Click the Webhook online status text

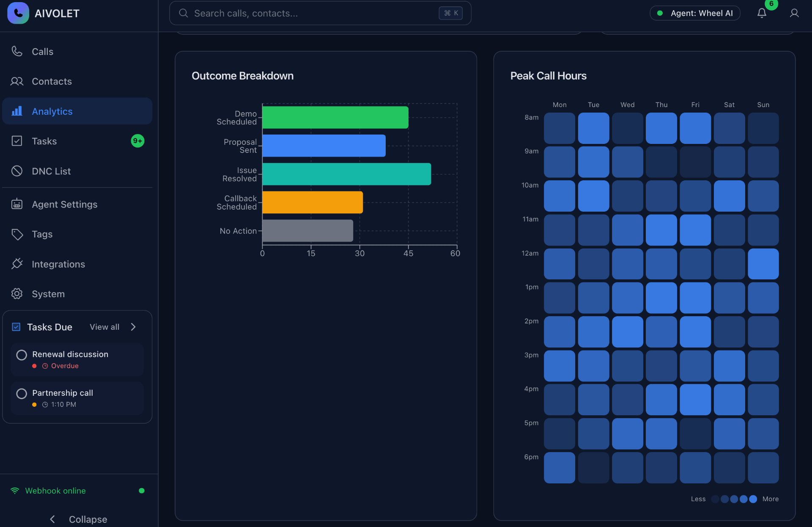coord(55,491)
